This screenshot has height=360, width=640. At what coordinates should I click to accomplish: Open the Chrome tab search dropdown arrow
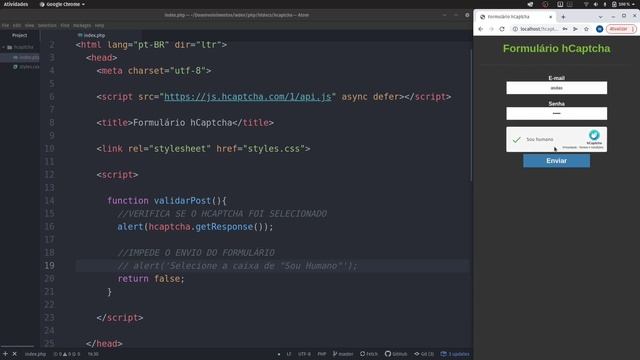(600, 17)
